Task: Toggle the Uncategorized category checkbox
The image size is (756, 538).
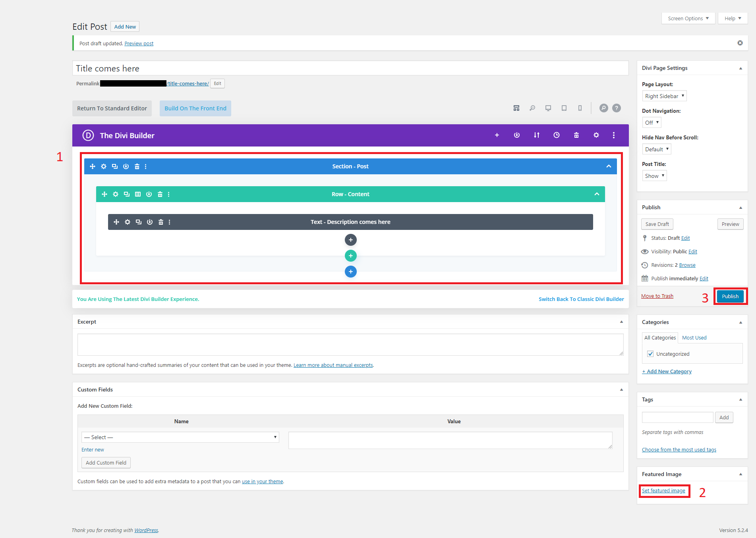Action: click(x=650, y=354)
